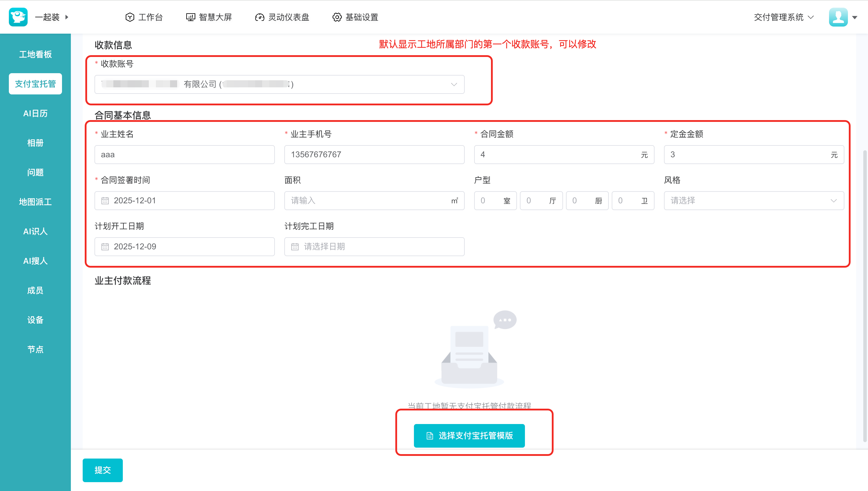Click the user avatar icon
This screenshot has height=491, width=868.
(838, 17)
